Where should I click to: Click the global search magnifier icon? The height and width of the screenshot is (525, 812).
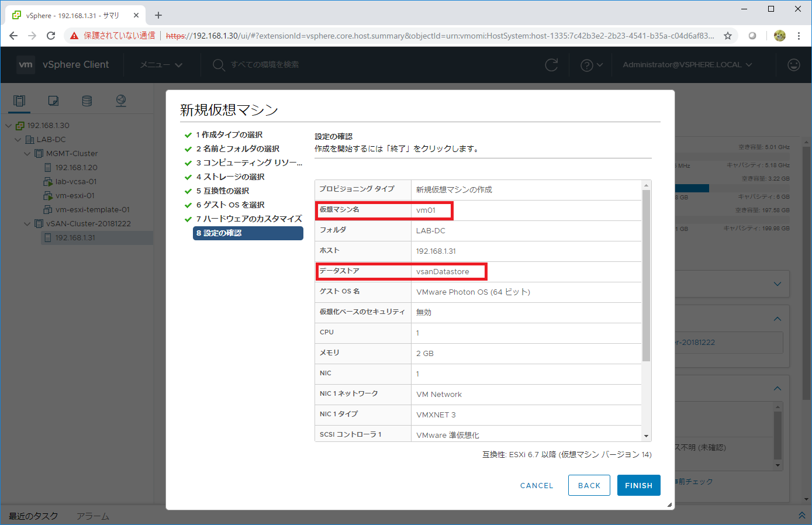click(219, 65)
